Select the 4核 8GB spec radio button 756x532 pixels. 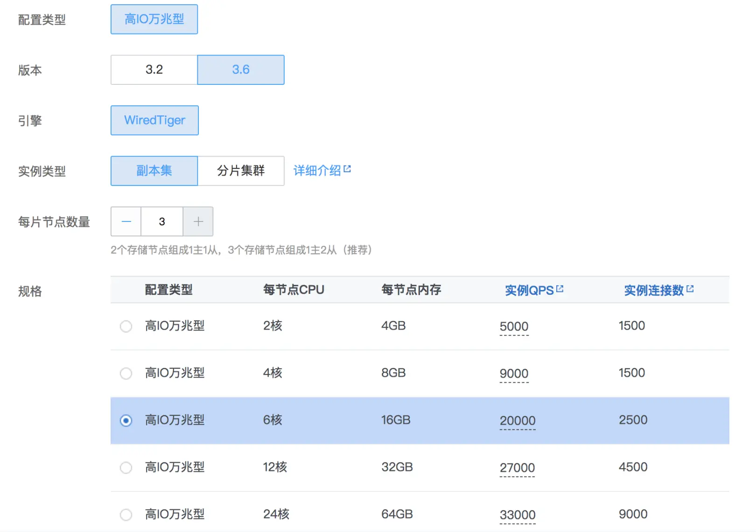[126, 373]
